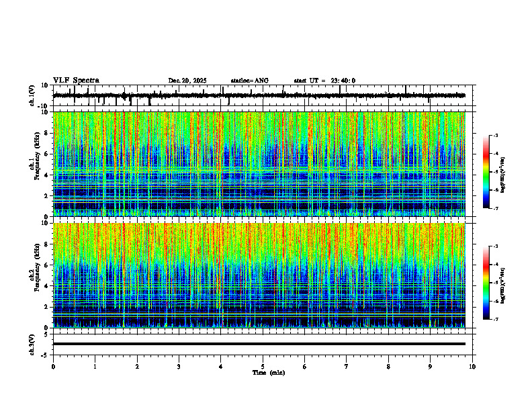
Task: Click time axis tick label "3"
Action: (x=179, y=367)
